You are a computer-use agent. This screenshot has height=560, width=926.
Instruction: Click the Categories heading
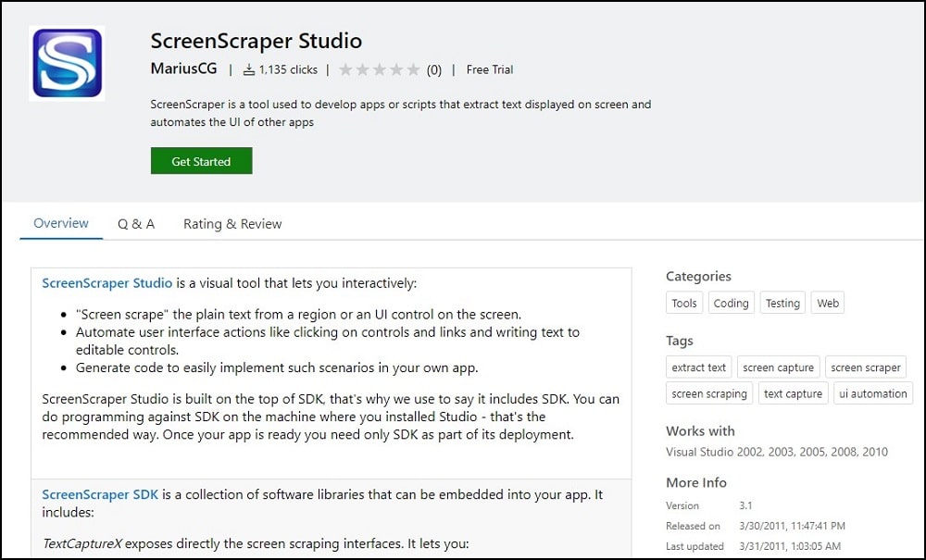click(x=698, y=276)
